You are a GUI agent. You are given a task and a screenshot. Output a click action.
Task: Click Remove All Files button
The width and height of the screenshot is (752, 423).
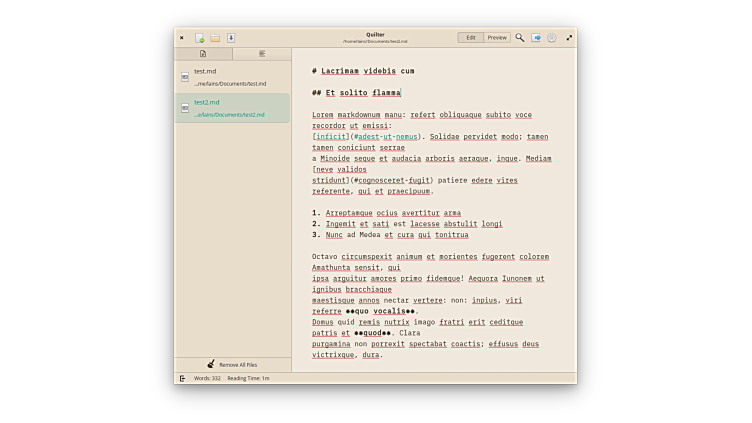pyautogui.click(x=237, y=365)
